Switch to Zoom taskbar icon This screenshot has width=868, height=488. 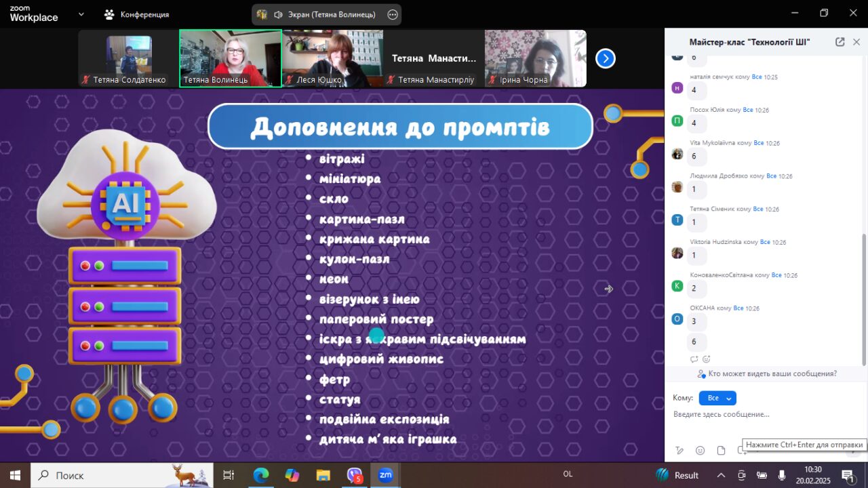[x=386, y=475]
